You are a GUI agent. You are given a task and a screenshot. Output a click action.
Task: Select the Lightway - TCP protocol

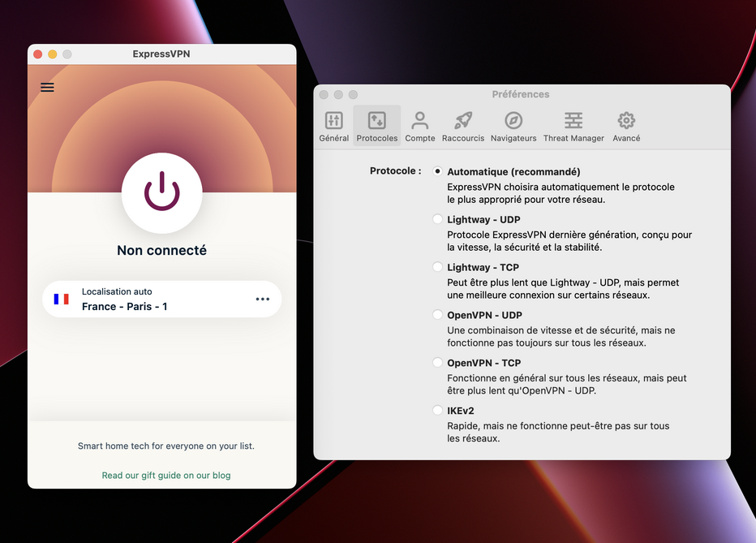pos(437,267)
